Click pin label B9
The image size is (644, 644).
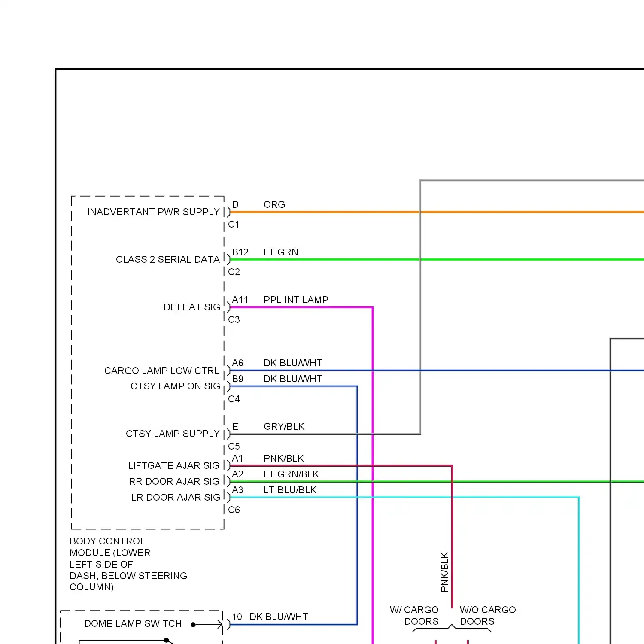point(237,379)
